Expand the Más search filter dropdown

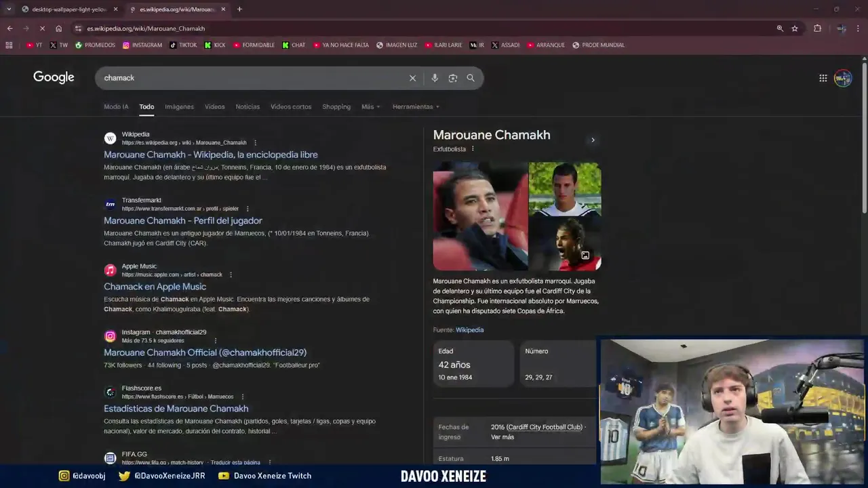370,106
